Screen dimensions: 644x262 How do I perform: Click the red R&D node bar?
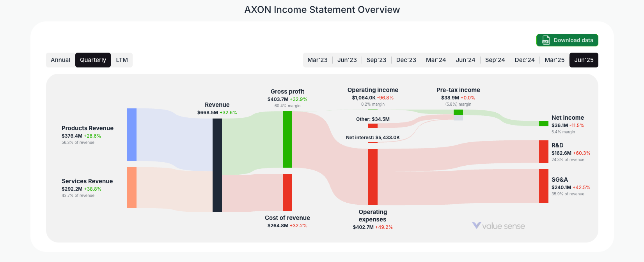click(544, 152)
